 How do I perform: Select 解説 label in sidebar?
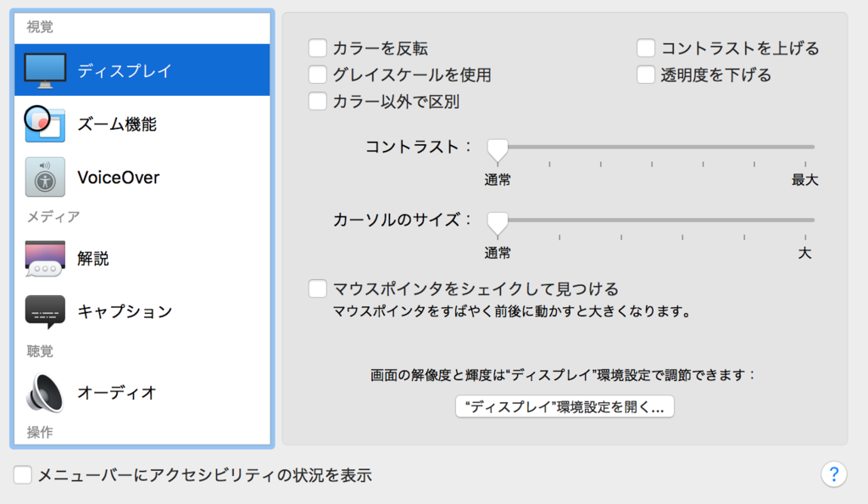click(x=93, y=259)
